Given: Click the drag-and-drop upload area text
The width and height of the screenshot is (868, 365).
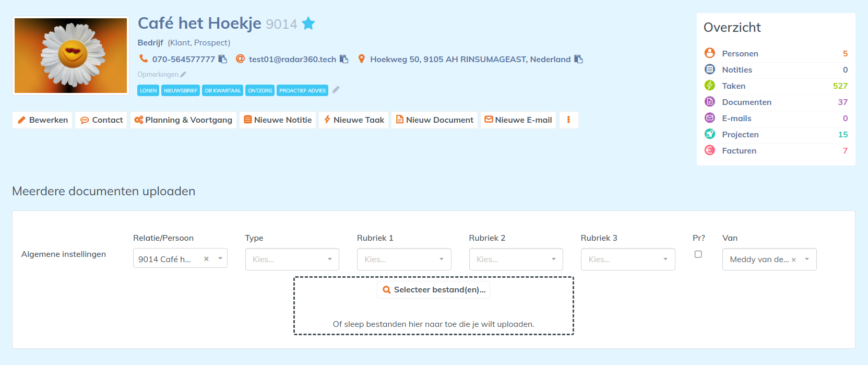Looking at the screenshot, I should click(x=434, y=324).
